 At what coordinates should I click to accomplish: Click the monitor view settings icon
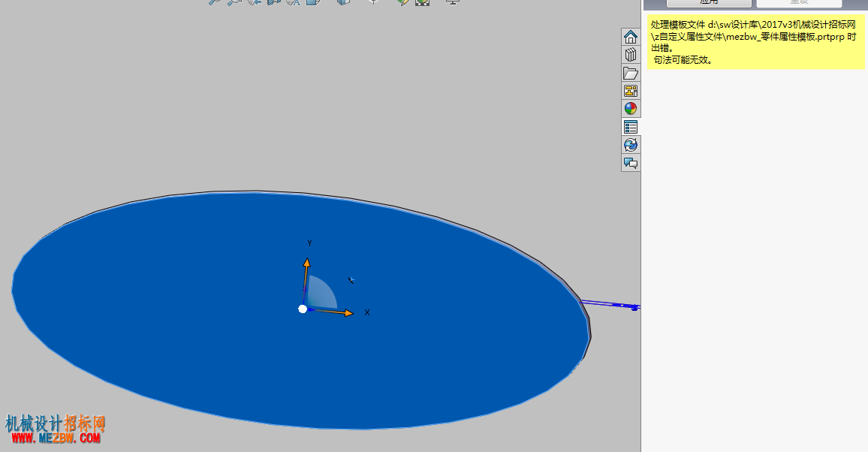tap(452, 2)
